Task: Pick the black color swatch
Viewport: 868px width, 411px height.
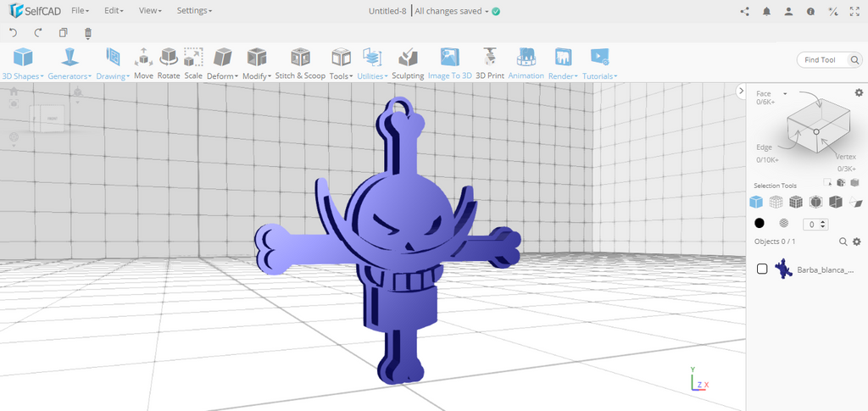Action: 759,223
